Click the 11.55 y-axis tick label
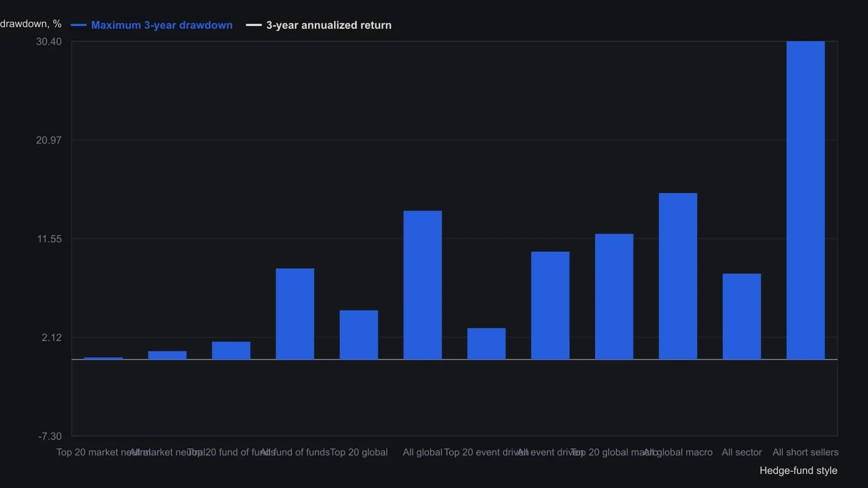 tap(49, 239)
